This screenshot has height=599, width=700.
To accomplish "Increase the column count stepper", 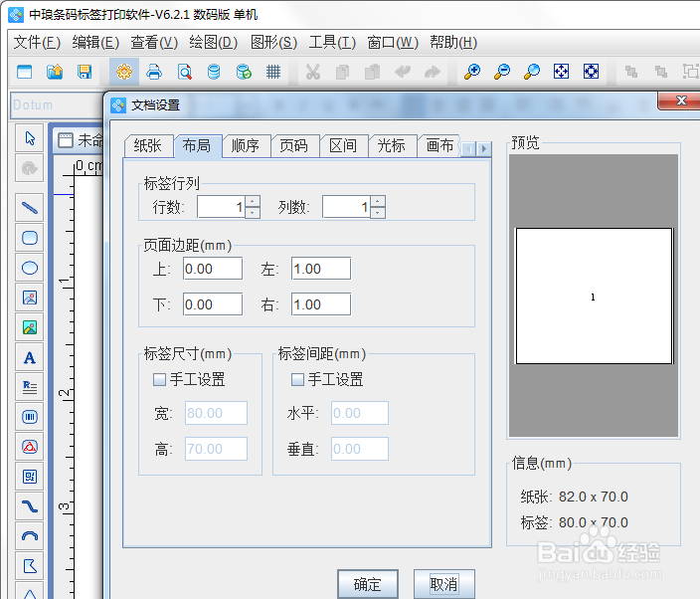I will 378,201.
